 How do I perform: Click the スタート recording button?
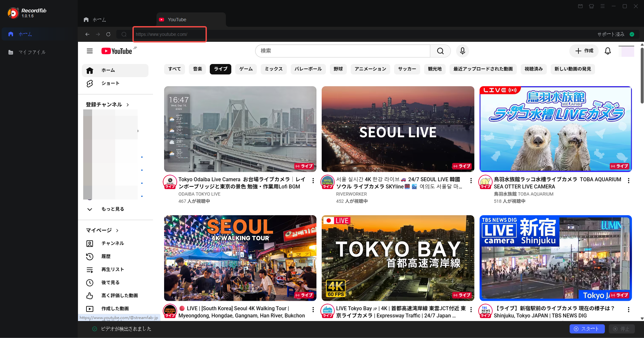coord(587,329)
